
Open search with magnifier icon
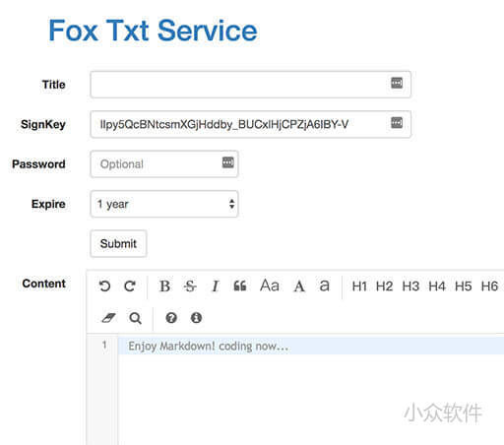point(135,318)
